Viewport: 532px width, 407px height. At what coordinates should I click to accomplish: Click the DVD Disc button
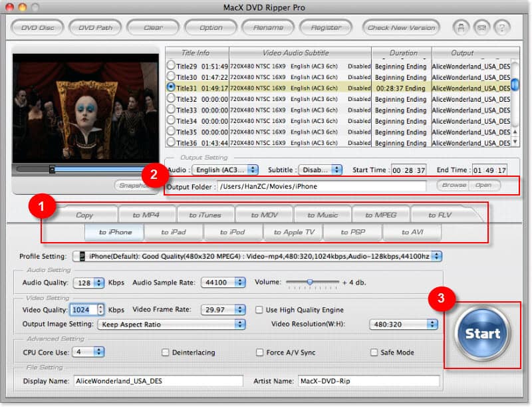[x=38, y=27]
